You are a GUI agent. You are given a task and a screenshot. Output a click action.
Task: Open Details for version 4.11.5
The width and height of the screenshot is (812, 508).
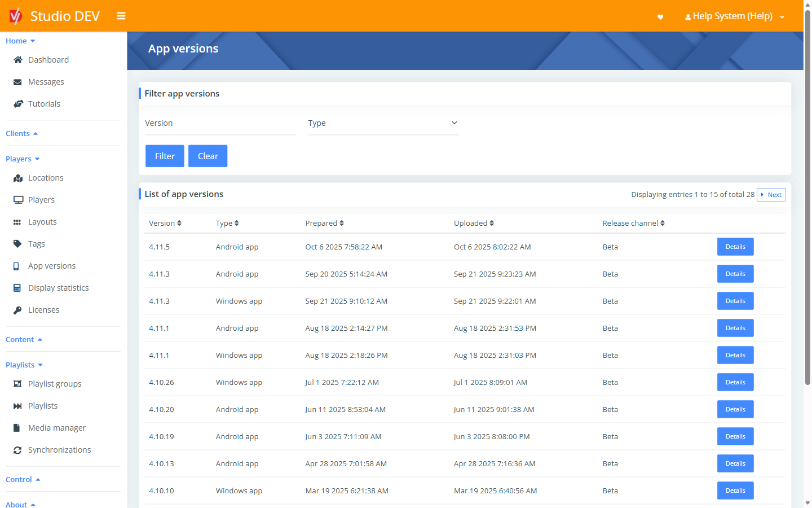coord(735,247)
